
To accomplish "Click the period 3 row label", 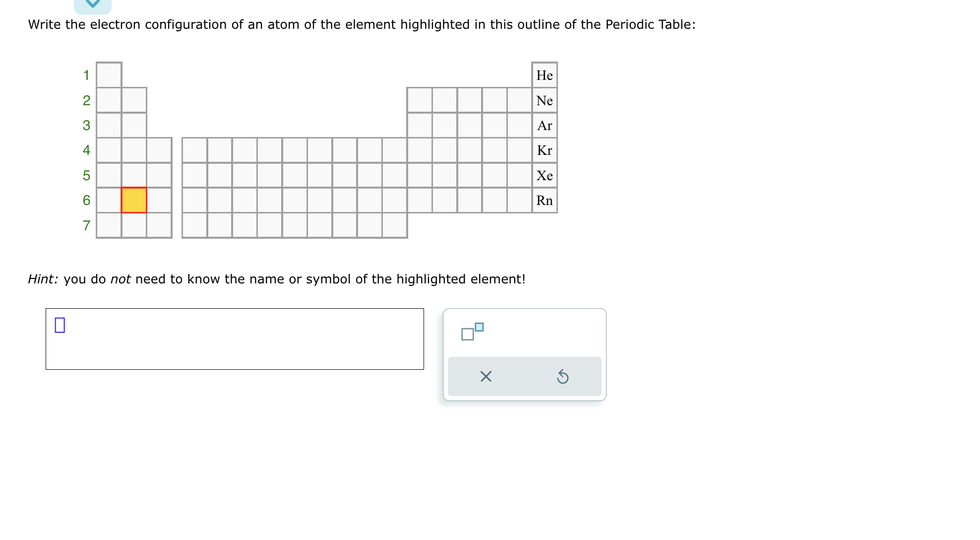I will [86, 125].
